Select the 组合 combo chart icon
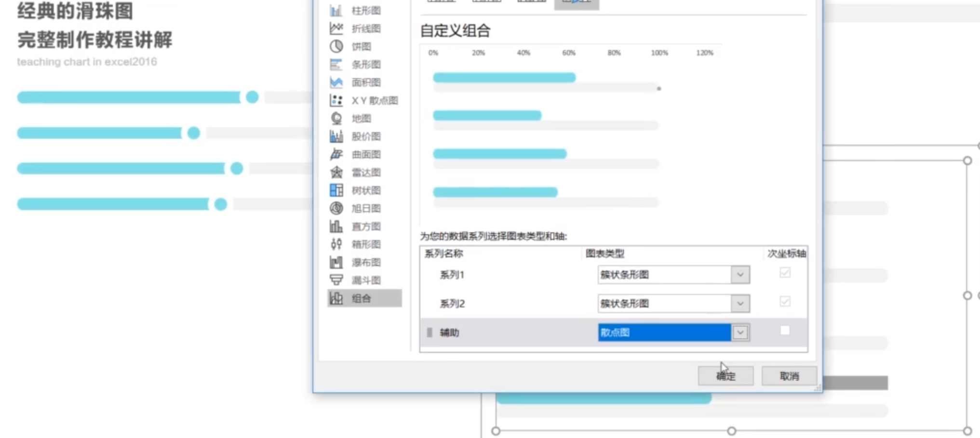Image resolution: width=980 pixels, height=438 pixels. point(336,298)
